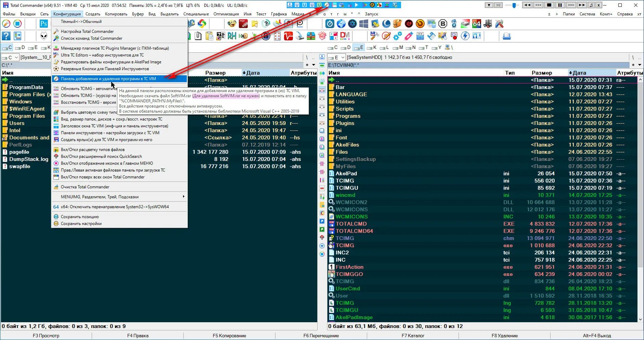Viewport: 644px width, 340px height.
Task: Select Настройка Total Commander menu entry
Action: pos(119,31)
